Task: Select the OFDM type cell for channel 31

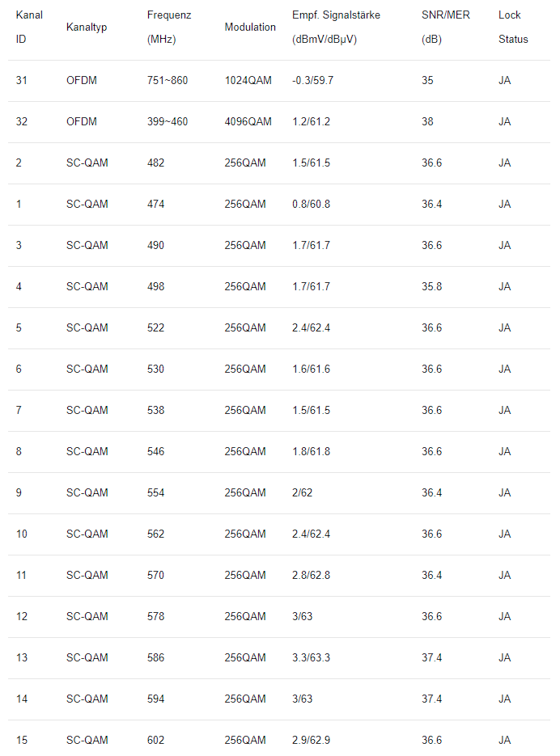Action: point(82,81)
